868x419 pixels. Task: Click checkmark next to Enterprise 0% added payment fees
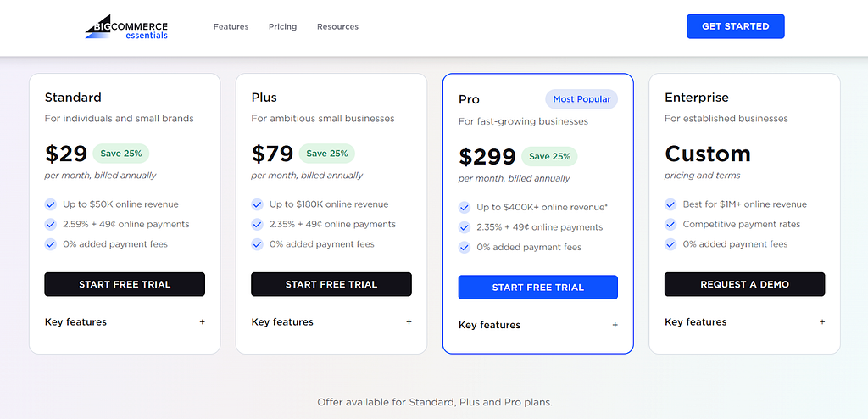pos(670,244)
